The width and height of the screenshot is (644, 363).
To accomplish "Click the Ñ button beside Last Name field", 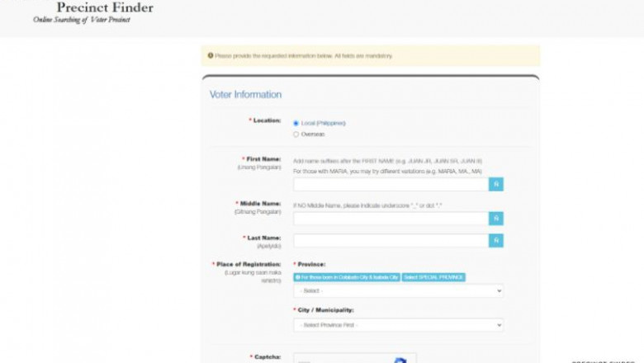I will [496, 240].
